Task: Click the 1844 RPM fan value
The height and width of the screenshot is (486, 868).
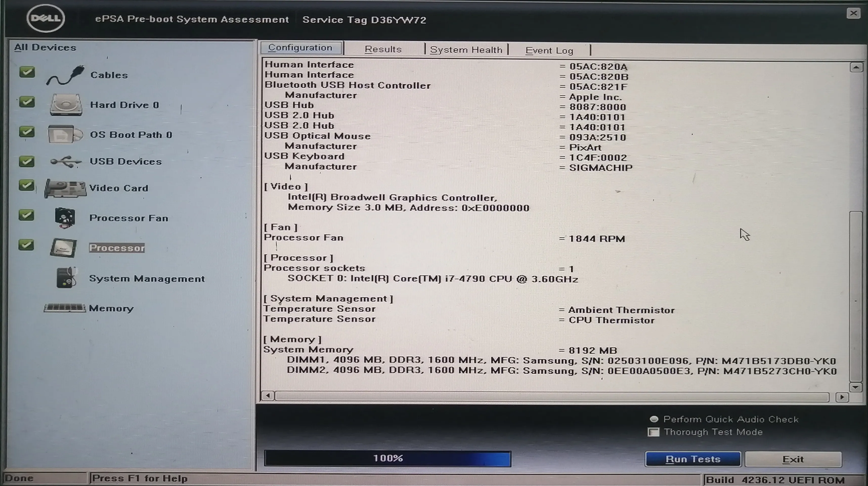Action: click(x=597, y=239)
